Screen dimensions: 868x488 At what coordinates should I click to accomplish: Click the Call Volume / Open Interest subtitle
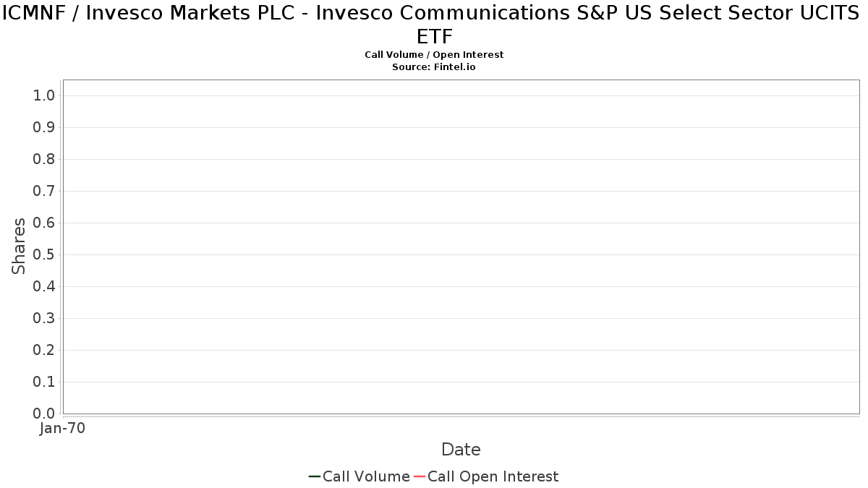coord(434,55)
